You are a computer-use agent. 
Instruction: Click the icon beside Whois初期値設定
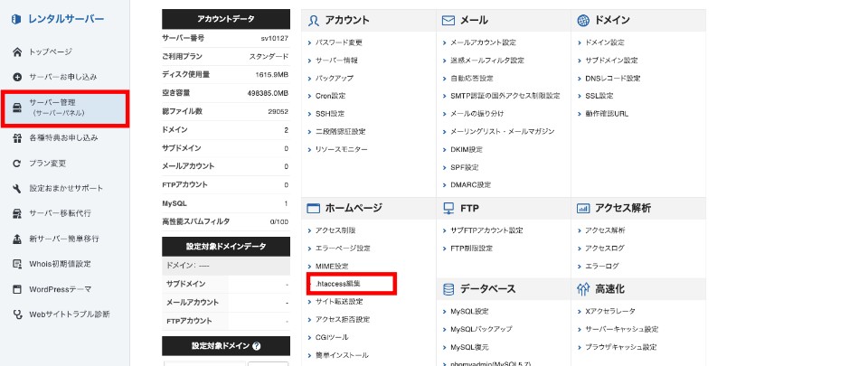(17, 264)
